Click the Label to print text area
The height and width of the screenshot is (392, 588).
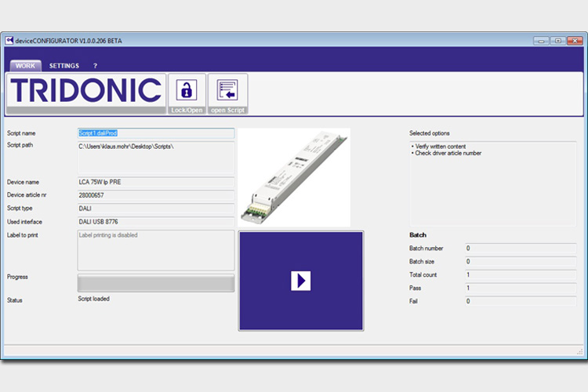156,250
